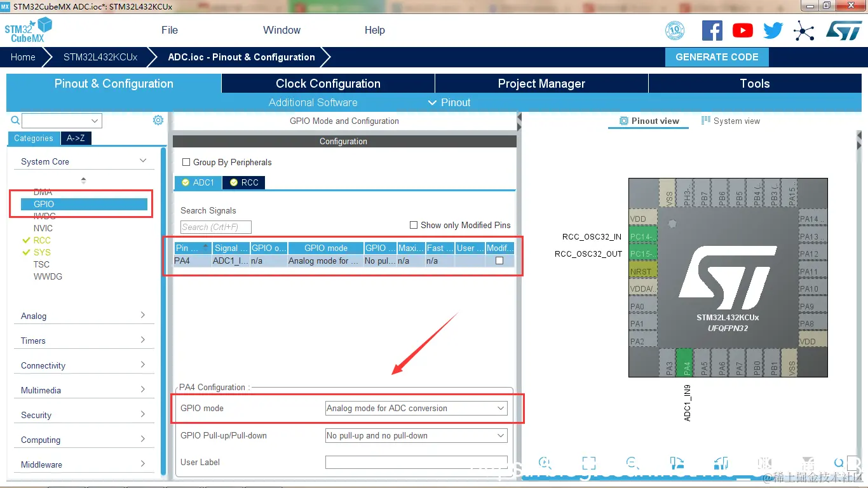The width and height of the screenshot is (868, 488).
Task: Switch to the Project Manager tab
Action: pyautogui.click(x=541, y=83)
